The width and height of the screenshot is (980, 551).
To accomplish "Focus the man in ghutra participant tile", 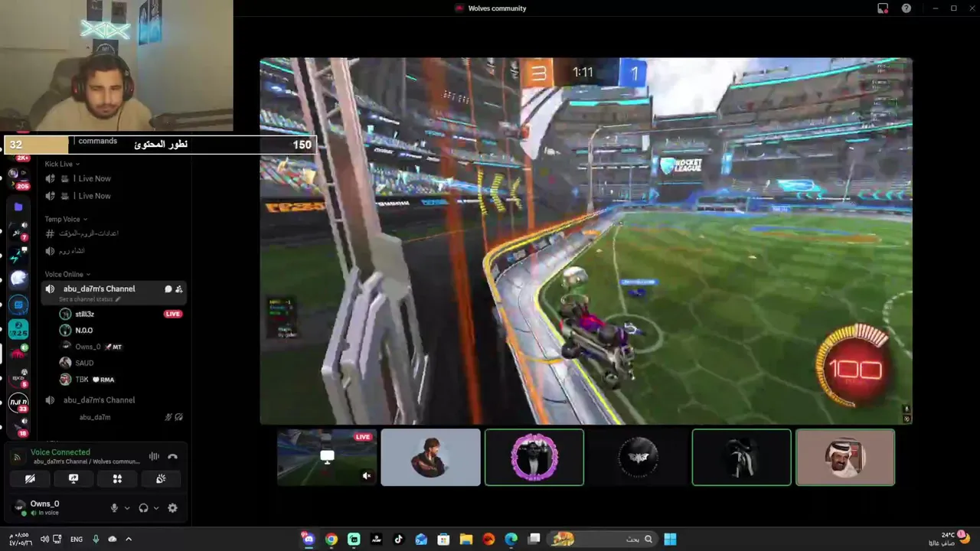I will (x=845, y=458).
